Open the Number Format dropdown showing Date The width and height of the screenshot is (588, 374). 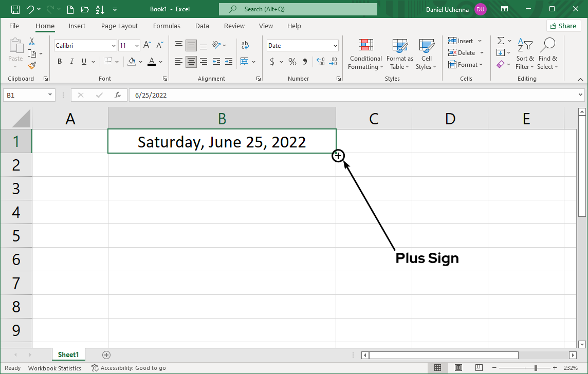(x=335, y=46)
